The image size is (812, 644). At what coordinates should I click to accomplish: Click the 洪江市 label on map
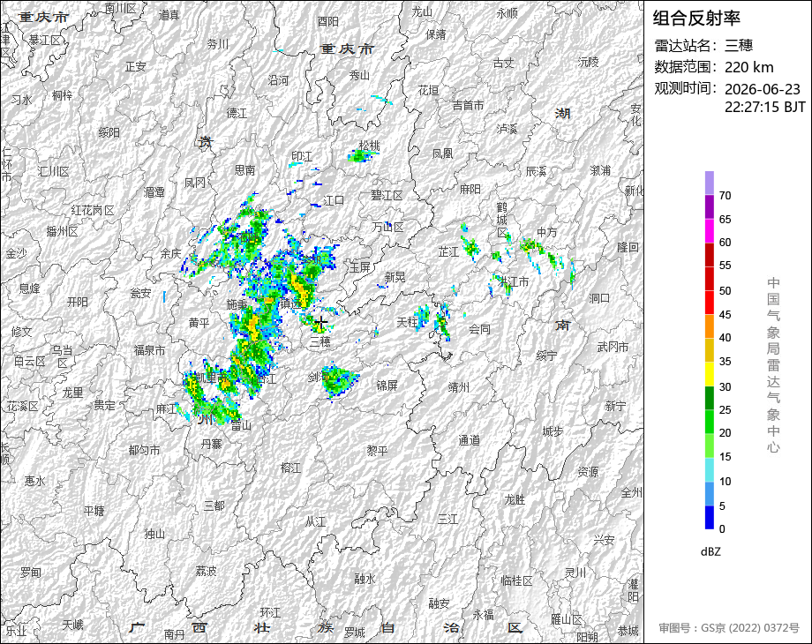[x=513, y=281]
